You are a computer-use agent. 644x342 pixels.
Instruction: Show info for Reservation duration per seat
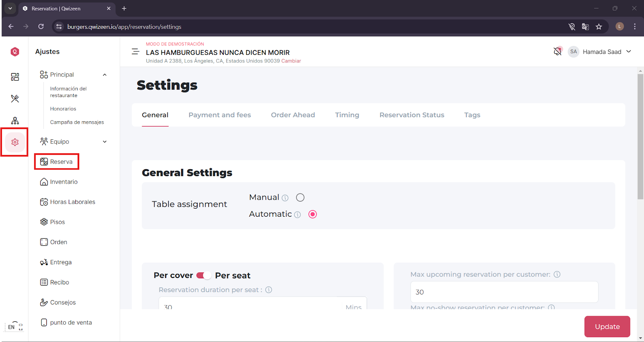pyautogui.click(x=268, y=290)
